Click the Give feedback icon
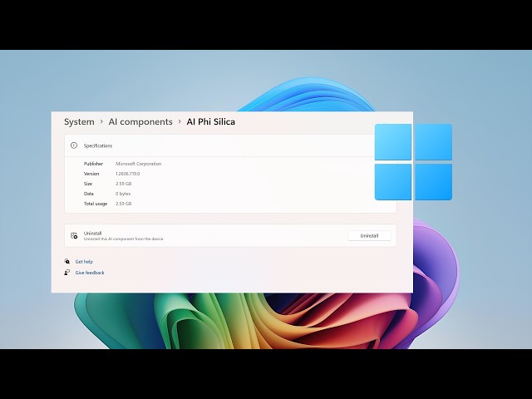This screenshot has height=399, width=532. coord(67,272)
